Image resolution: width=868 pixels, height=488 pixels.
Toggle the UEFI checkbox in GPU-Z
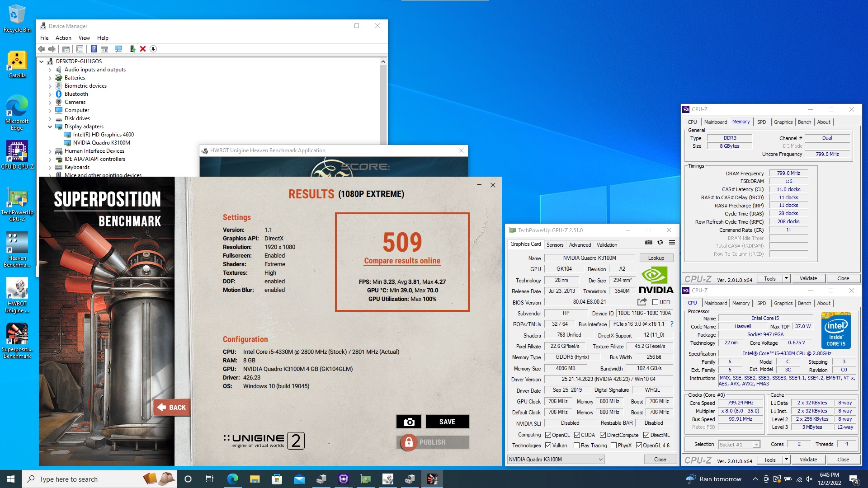click(655, 302)
